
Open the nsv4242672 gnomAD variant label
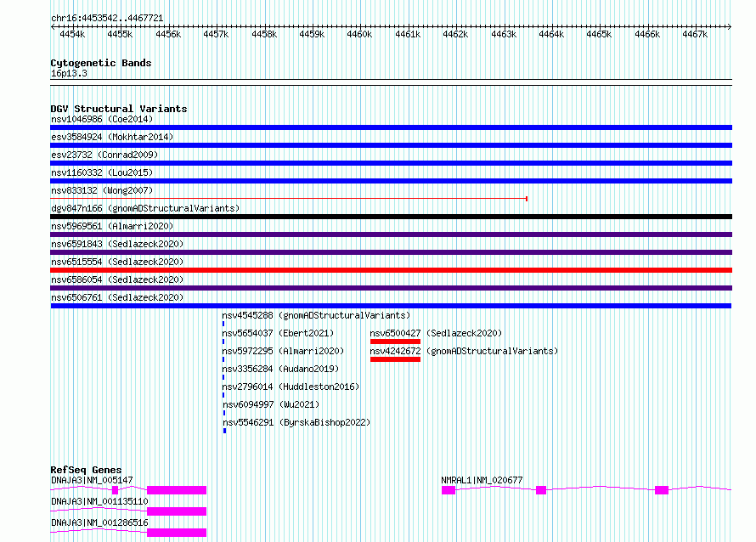[464, 351]
